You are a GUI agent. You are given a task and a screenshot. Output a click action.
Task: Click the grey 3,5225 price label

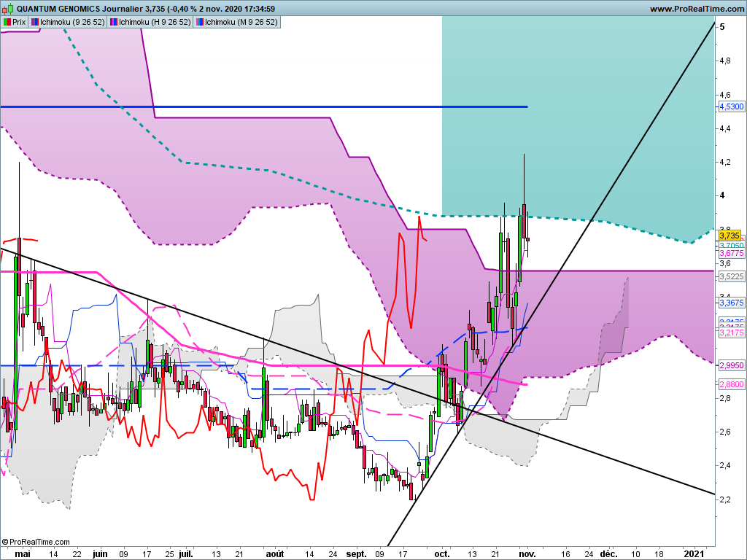coord(731,276)
